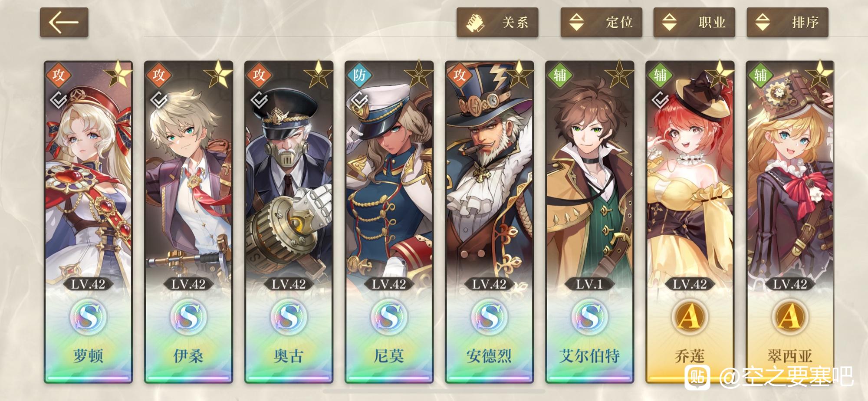Image resolution: width=868 pixels, height=401 pixels.
Task: Open the 排序 sort dropdown
Action: [787, 22]
